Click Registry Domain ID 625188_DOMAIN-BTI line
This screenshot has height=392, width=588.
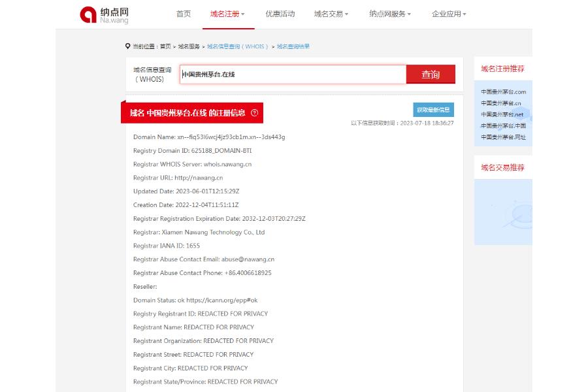pyautogui.click(x=192, y=150)
